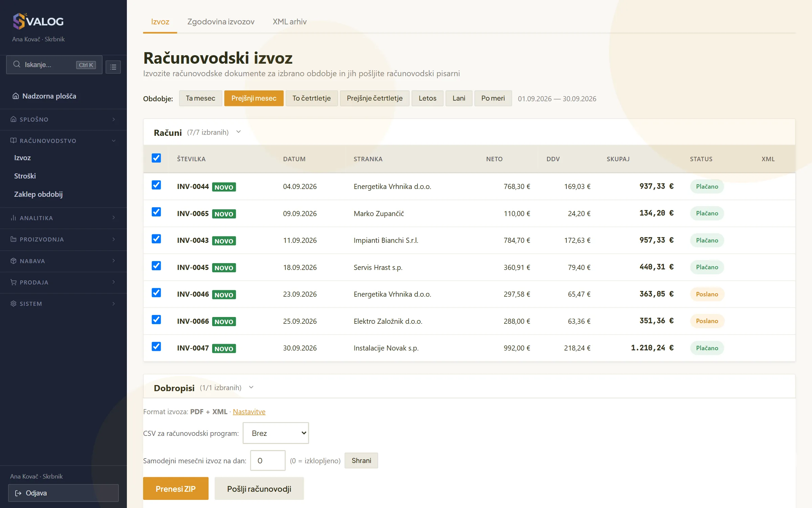812x508 pixels.
Task: Uncheck invoice INV-0047 checkbox
Action: coord(156,346)
